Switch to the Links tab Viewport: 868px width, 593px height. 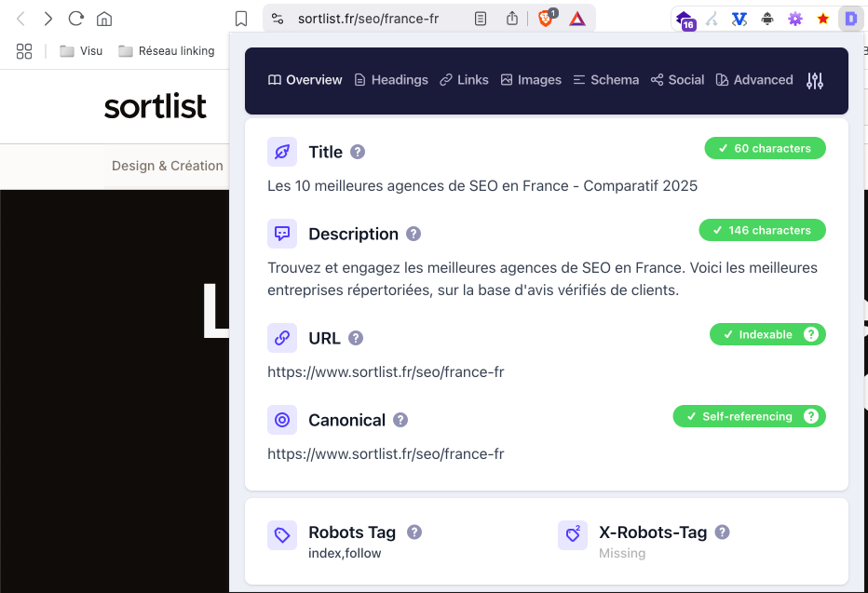tap(464, 80)
